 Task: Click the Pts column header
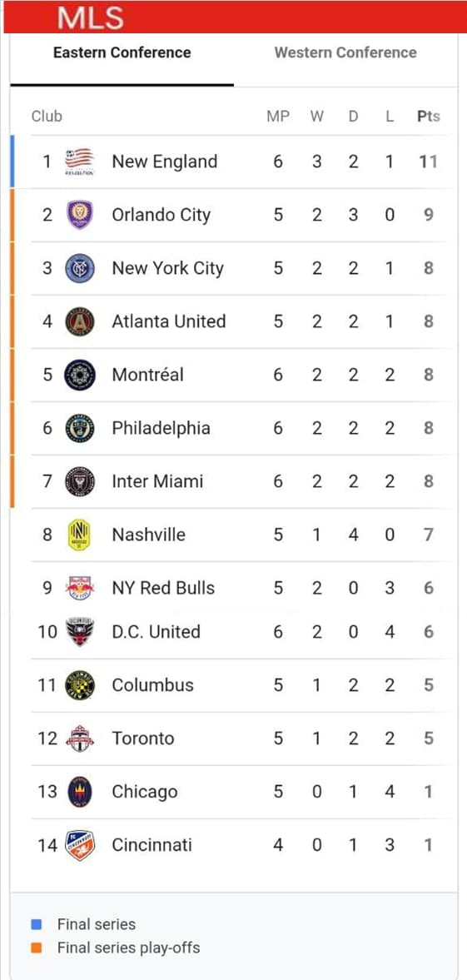coord(429,117)
